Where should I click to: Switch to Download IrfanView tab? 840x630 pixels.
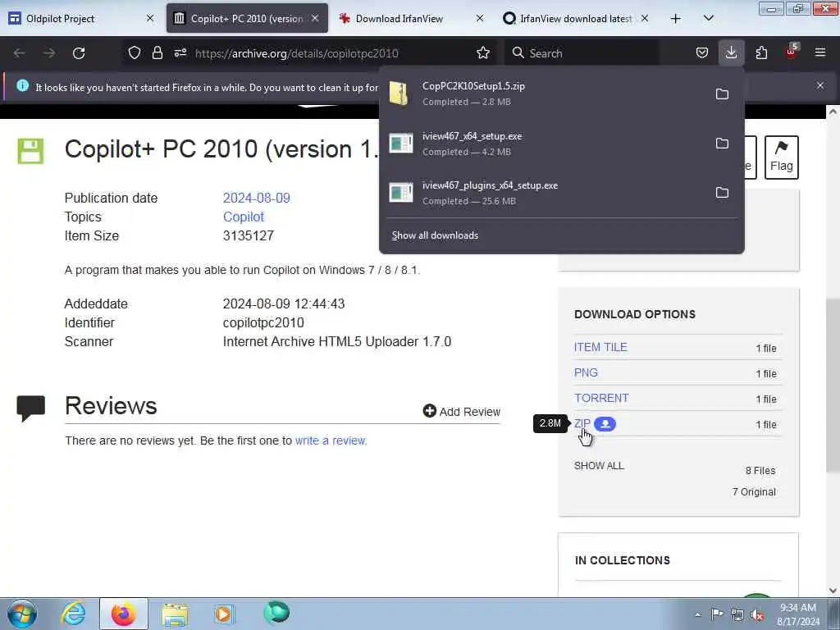412,18
